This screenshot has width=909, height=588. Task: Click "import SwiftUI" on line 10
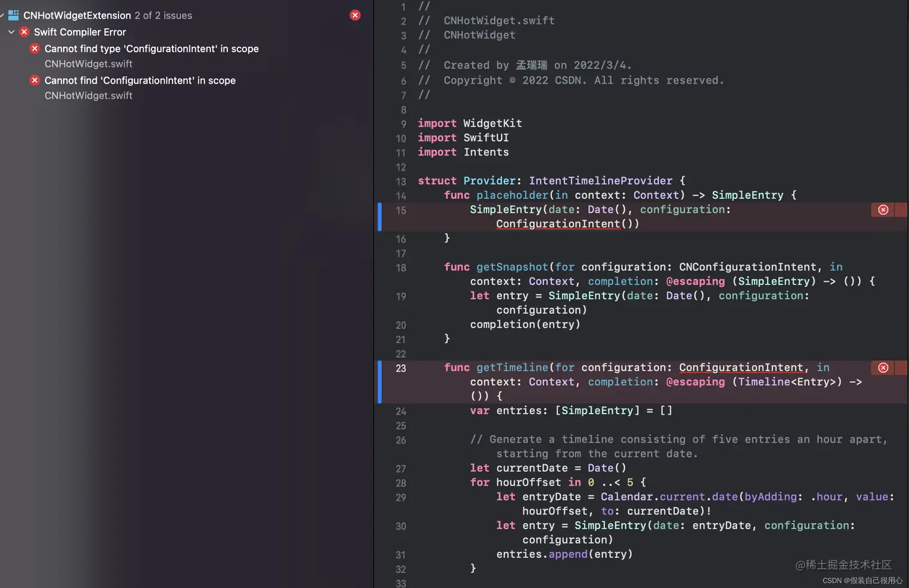pos(464,138)
